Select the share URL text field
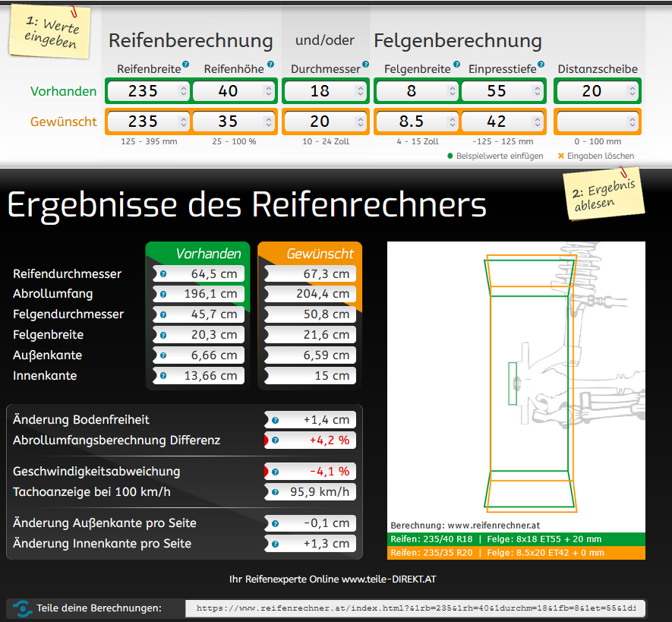Viewport: 672px width, 622px height. tap(416, 608)
